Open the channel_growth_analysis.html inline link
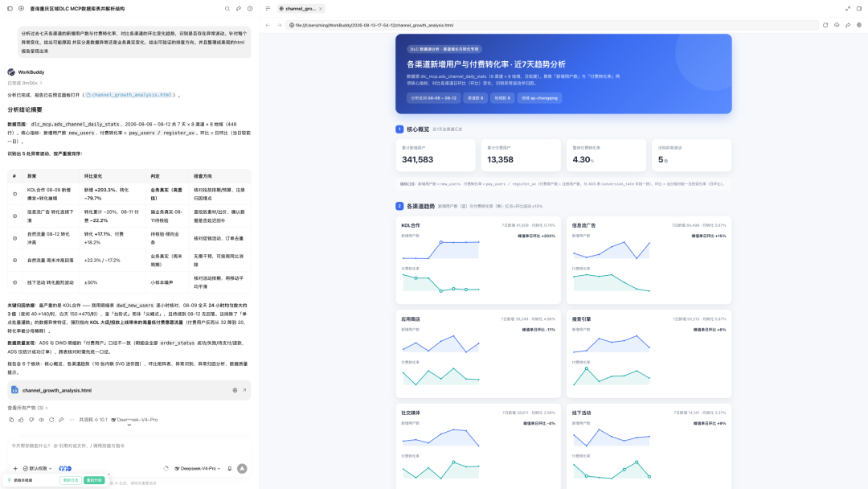Viewport: 868px width, 489px height. [x=129, y=95]
